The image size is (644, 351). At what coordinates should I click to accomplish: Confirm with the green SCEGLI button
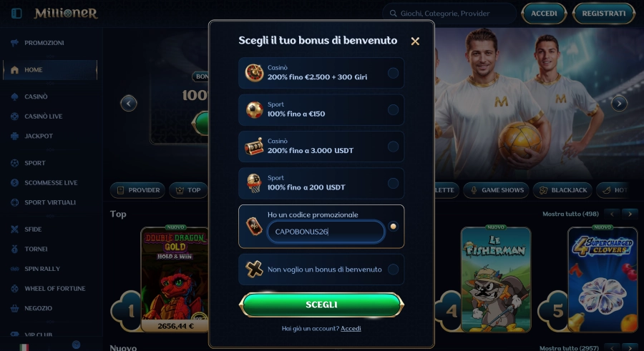tap(321, 305)
